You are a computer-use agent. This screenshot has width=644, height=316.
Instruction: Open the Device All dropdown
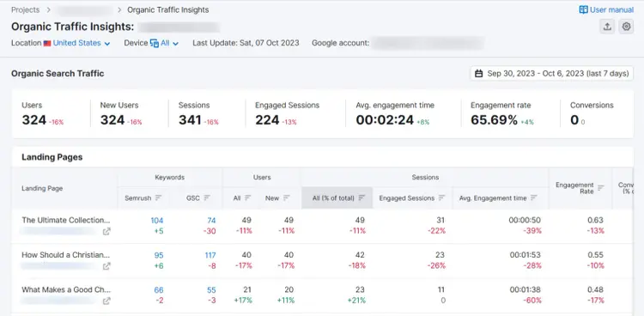pyautogui.click(x=165, y=43)
